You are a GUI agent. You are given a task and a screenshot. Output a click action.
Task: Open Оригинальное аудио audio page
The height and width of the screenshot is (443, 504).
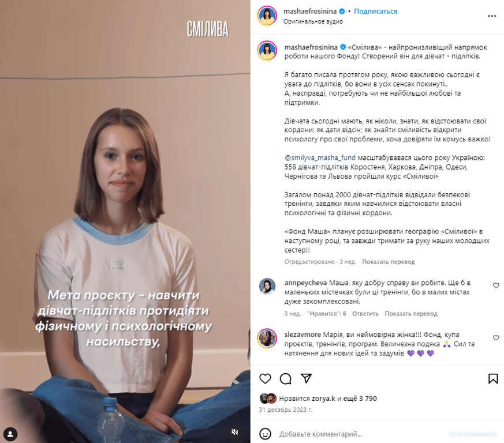[313, 21]
